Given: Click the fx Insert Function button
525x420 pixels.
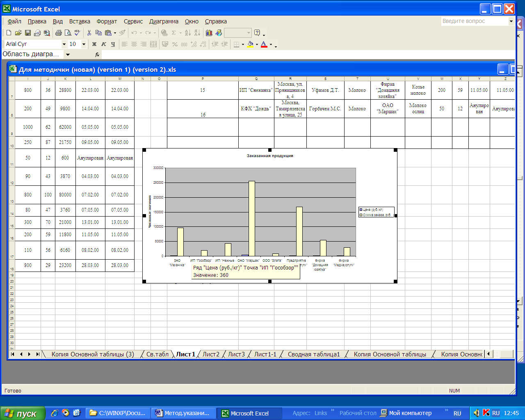Looking at the screenshot, I should [x=97, y=55].
